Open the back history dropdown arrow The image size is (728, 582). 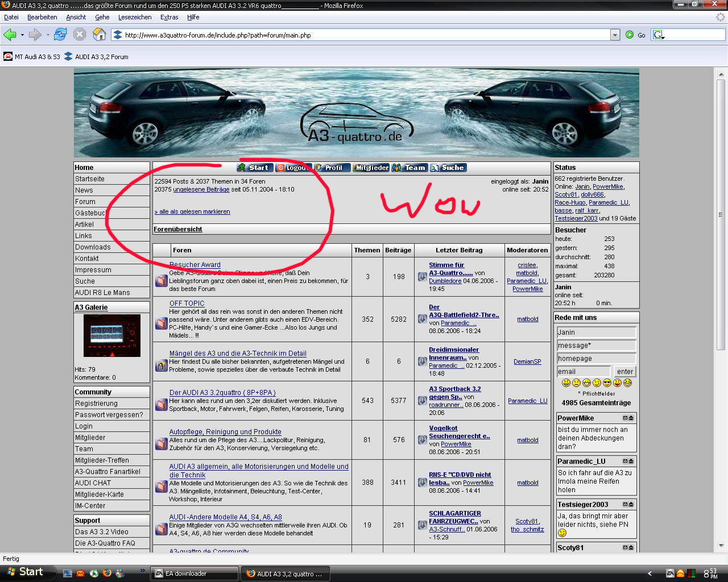tap(22, 35)
